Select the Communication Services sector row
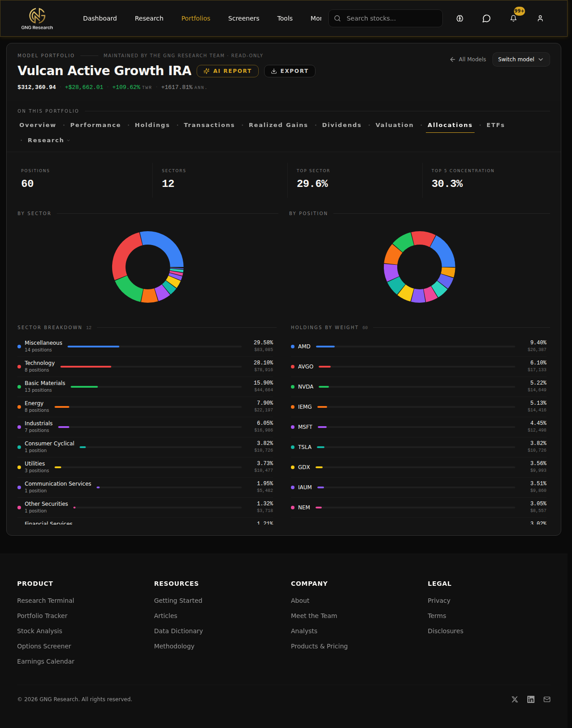This screenshot has height=728, width=572. [145, 487]
